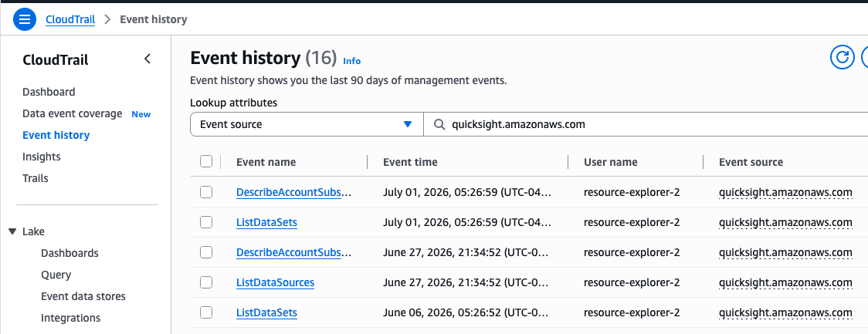Collapse the CloudTrail side navigation

(147, 59)
